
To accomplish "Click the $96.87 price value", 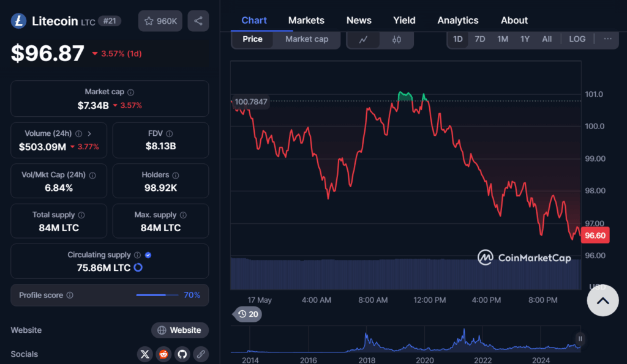I will point(48,53).
